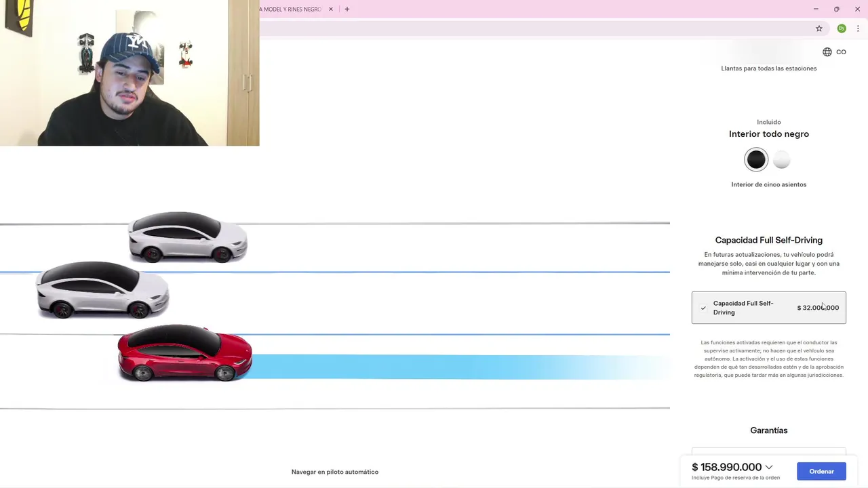The width and height of the screenshot is (868, 488).
Task: Click the Incluido label above interior
Action: (769, 122)
